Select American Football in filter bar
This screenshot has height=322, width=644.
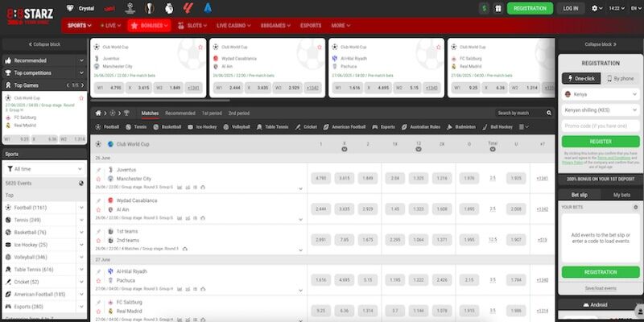click(345, 127)
